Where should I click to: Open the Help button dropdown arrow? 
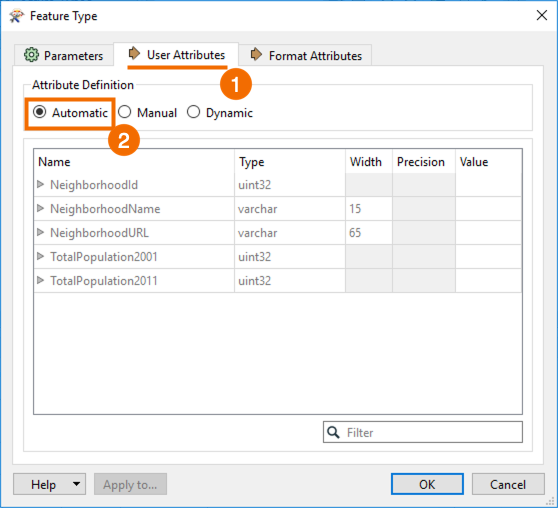click(x=76, y=484)
